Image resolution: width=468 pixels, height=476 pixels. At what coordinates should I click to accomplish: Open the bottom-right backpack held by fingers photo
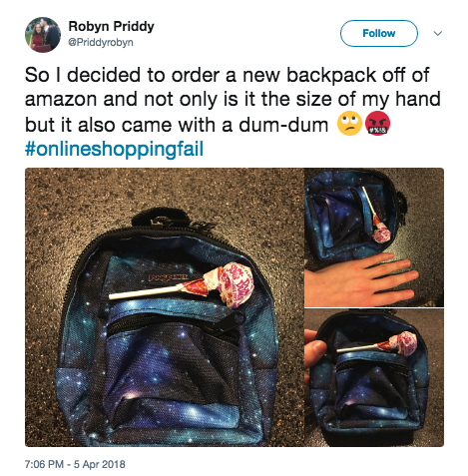pyautogui.click(x=374, y=377)
